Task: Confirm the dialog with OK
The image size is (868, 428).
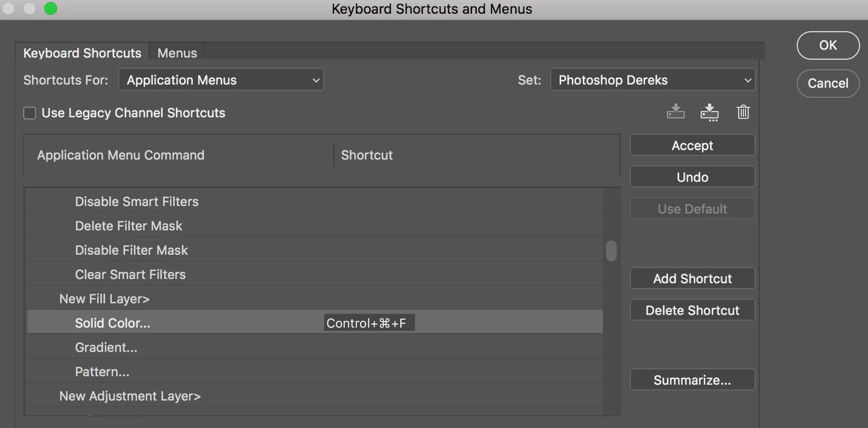Action: [x=827, y=45]
